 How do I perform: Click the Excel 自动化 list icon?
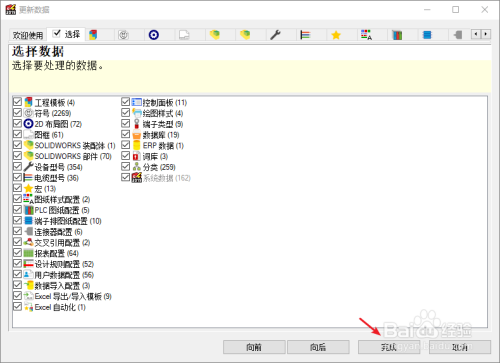pos(28,307)
